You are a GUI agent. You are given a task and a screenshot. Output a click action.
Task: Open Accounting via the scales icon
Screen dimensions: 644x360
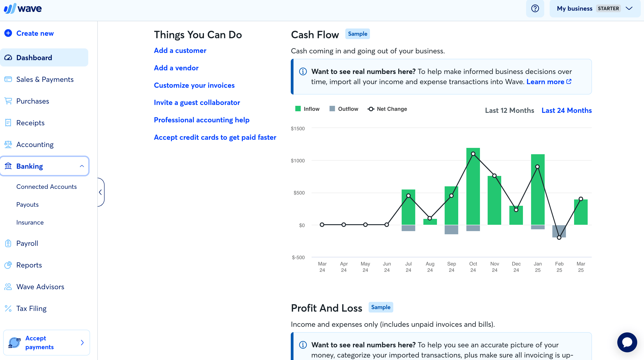[x=8, y=144]
